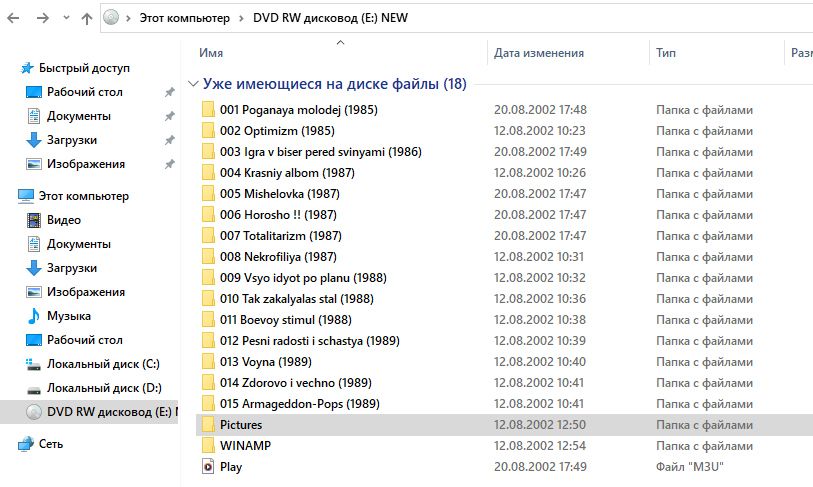Click folder icon of '012 Pesni radosti i schastya'
This screenshot has width=813, height=487.
coord(208,341)
